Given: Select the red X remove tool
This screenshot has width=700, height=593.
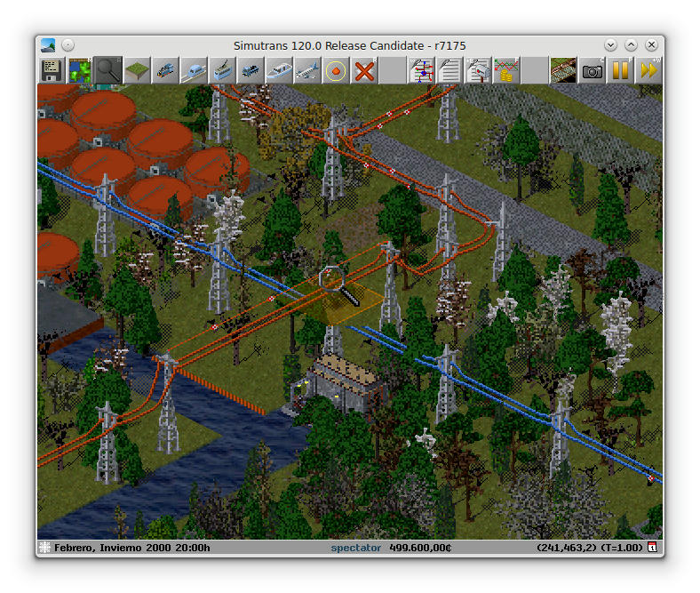Looking at the screenshot, I should tap(364, 70).
